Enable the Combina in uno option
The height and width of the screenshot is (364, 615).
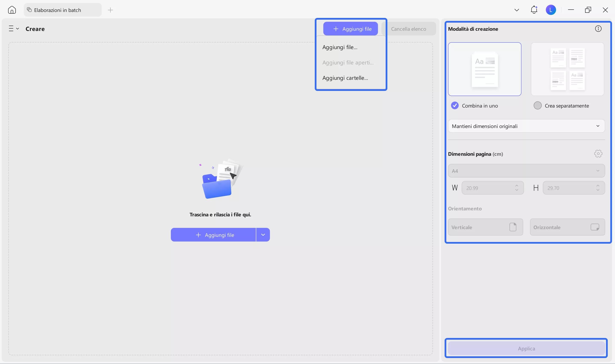tap(455, 105)
